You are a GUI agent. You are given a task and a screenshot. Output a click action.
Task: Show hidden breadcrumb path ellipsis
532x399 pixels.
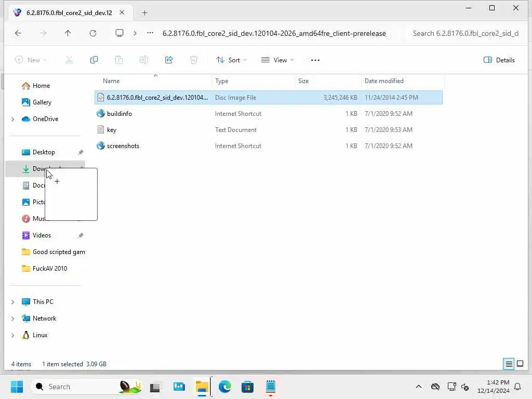[x=150, y=33]
